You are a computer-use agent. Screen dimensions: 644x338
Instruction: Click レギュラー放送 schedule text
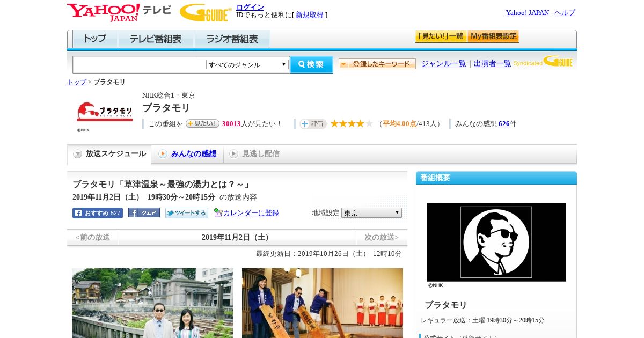(483, 320)
